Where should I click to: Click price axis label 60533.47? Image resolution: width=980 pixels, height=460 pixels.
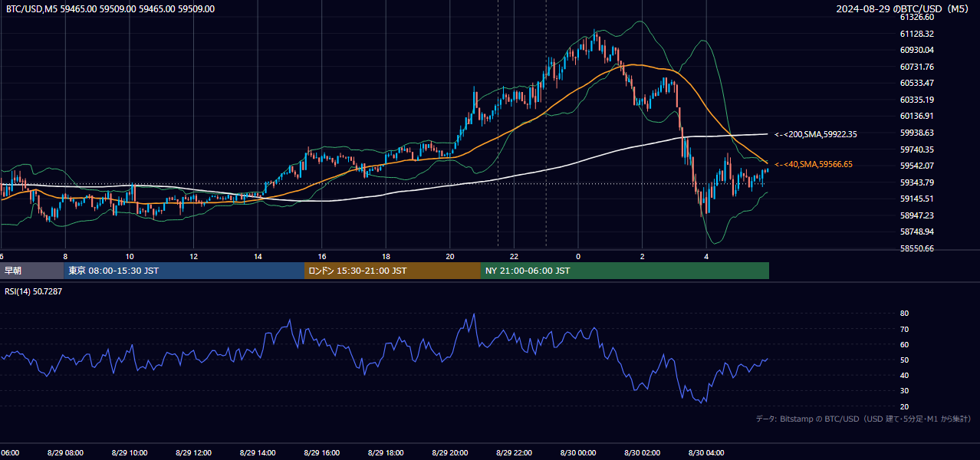click(x=917, y=83)
